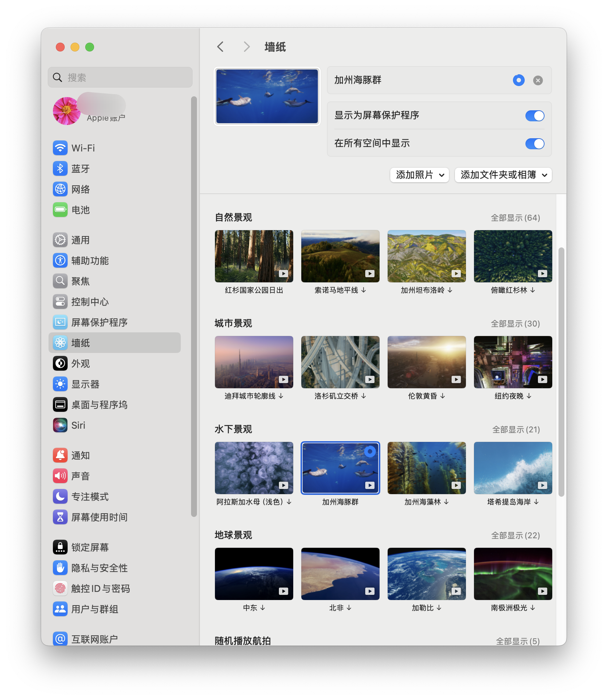
Task: Open the 添加照片 dropdown
Action: 419,175
